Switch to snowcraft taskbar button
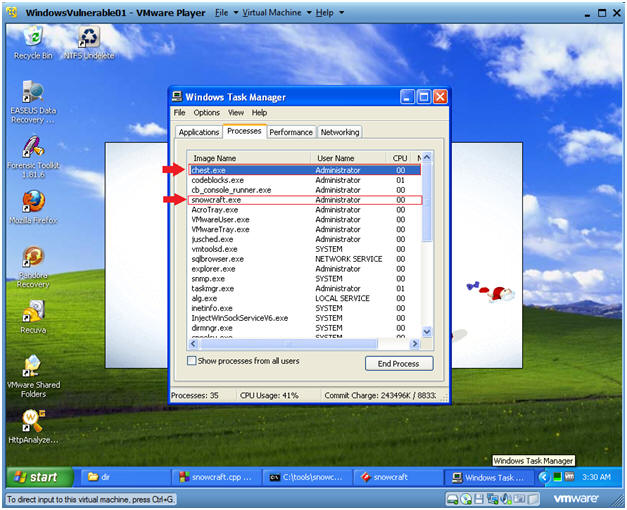627x510 pixels. [398, 477]
